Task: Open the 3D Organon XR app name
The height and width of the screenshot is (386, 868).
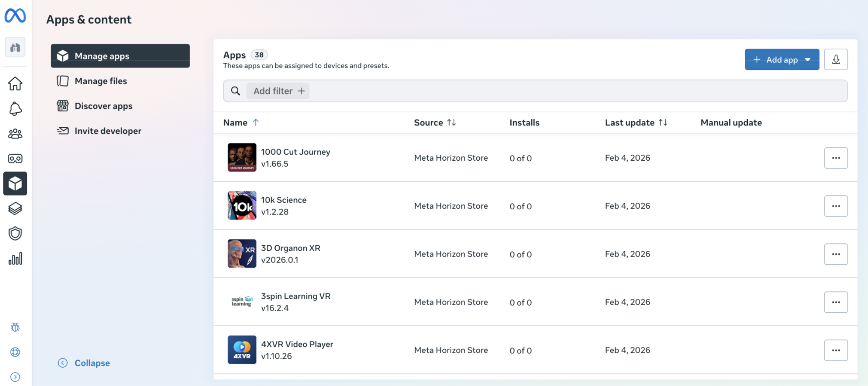Action: click(291, 248)
